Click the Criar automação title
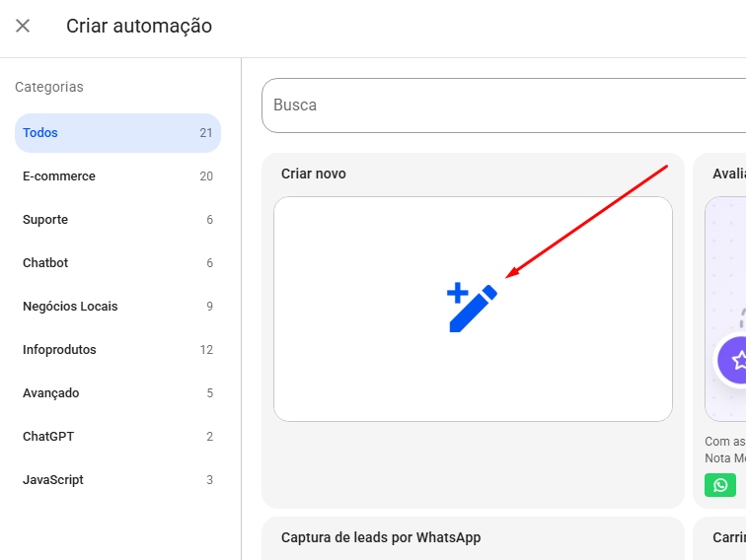 coord(139,27)
